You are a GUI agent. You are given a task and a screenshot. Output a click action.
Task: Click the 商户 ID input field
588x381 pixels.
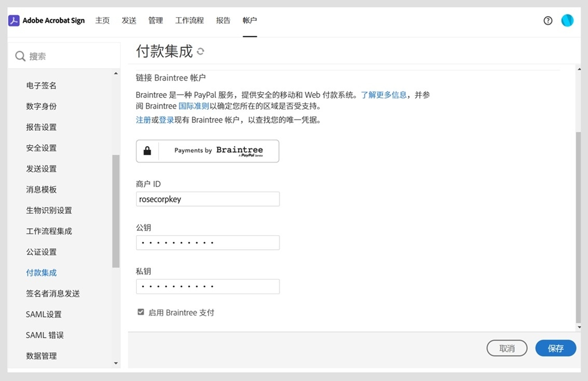(x=207, y=199)
